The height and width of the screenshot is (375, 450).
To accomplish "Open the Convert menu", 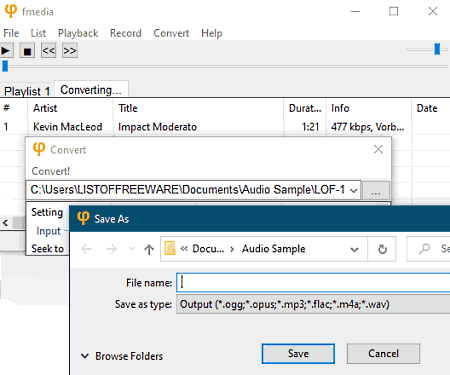I will [x=171, y=33].
